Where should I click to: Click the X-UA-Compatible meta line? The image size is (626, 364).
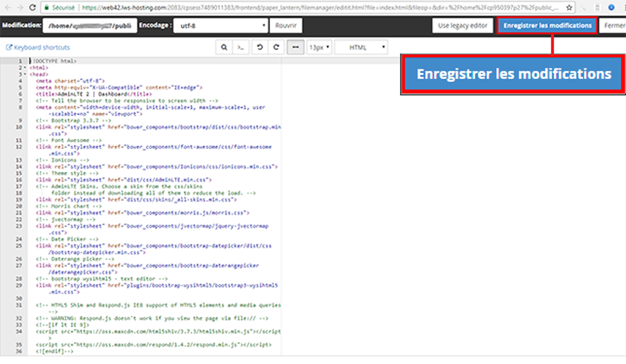(119, 88)
